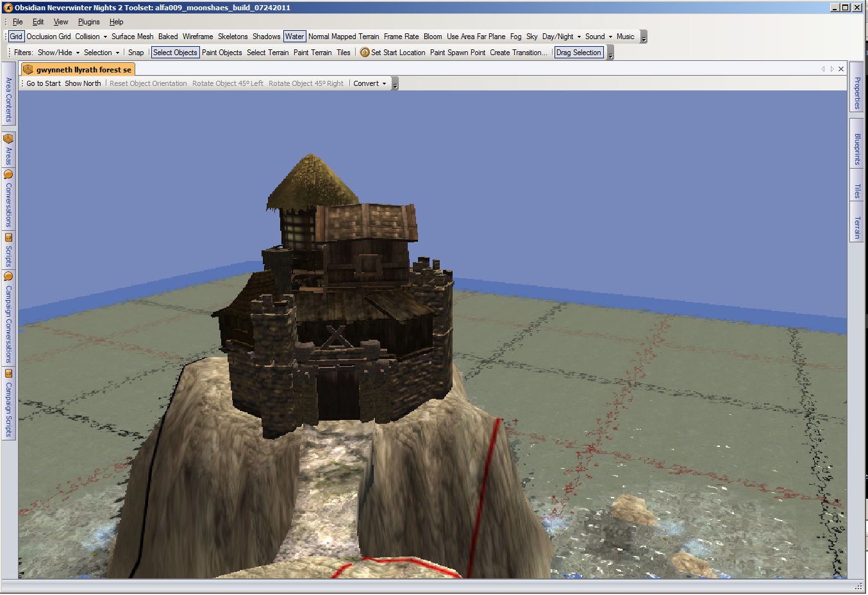This screenshot has width=868, height=595.
Task: Click Go to Start
Action: tap(44, 83)
